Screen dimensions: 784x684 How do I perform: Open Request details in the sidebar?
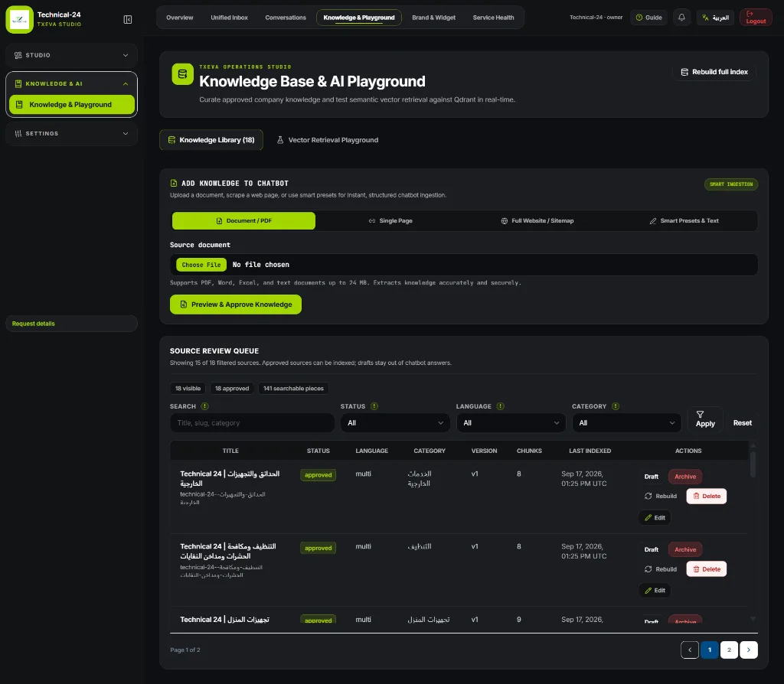pos(71,324)
